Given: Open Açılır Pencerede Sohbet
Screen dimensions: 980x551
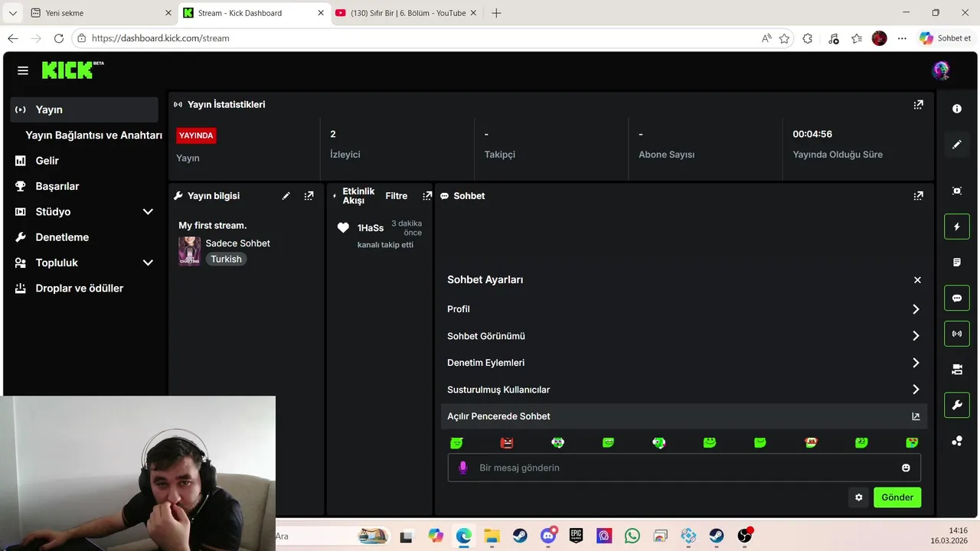Looking at the screenshot, I should pyautogui.click(x=684, y=416).
